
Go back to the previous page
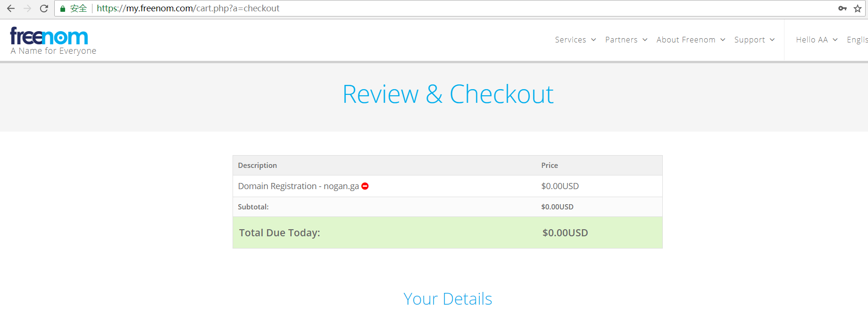click(11, 8)
